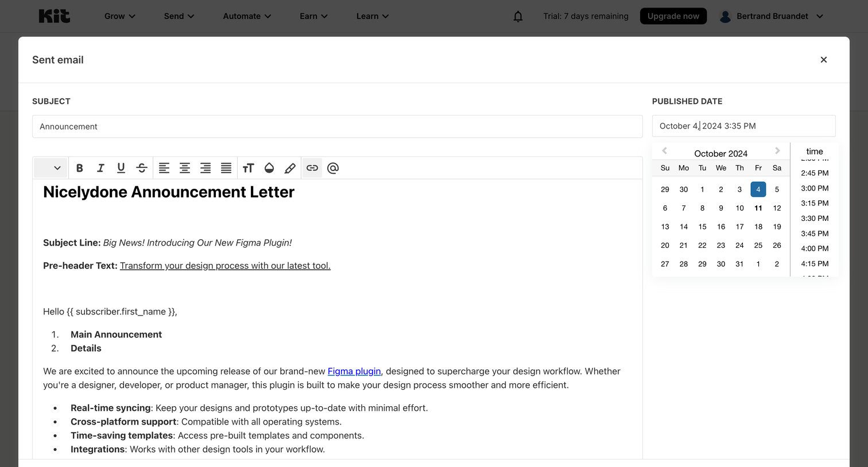The width and height of the screenshot is (868, 467).
Task: Choose October 25 in the calendar
Action: [x=758, y=246]
